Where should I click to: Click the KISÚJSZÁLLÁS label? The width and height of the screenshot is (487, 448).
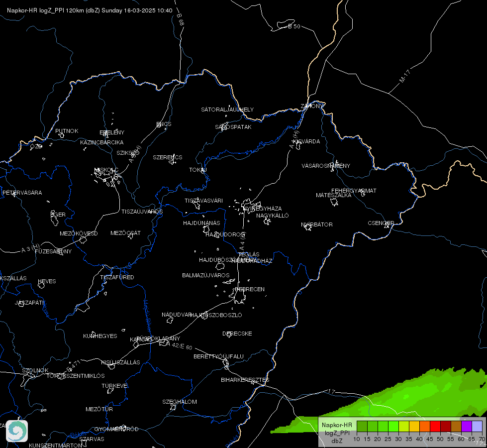click(x=120, y=362)
